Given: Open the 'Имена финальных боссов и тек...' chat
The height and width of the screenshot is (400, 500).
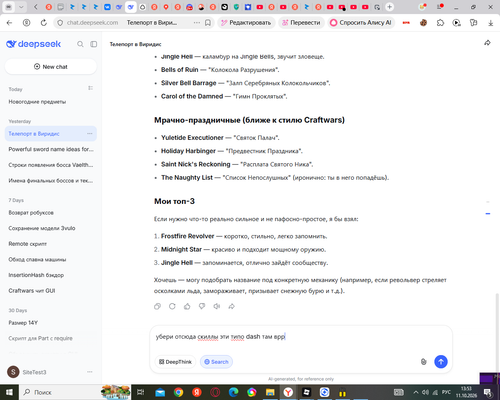Looking at the screenshot, I should 51,181.
